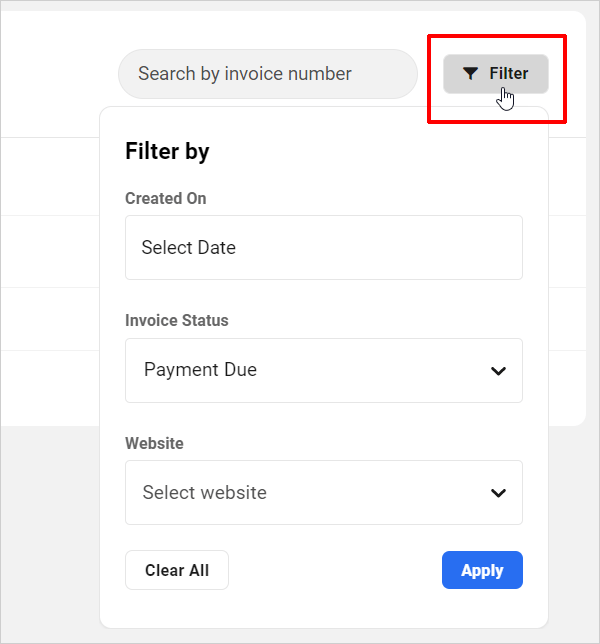
Task: Click the Clear All button
Action: (x=177, y=570)
